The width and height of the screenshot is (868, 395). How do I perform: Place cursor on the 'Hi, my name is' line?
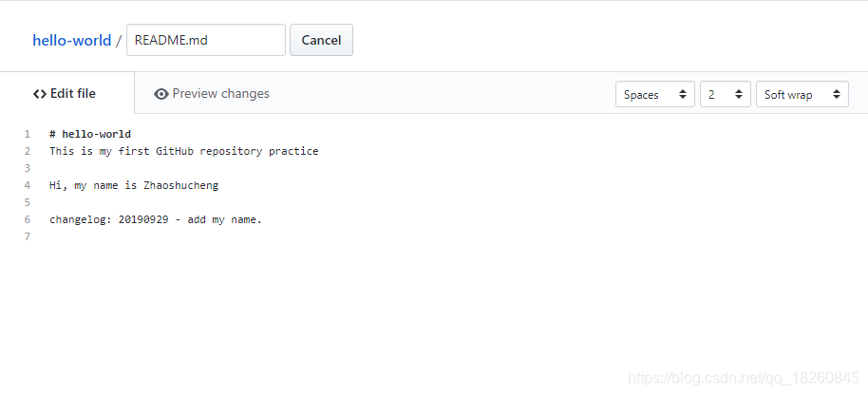coord(134,185)
